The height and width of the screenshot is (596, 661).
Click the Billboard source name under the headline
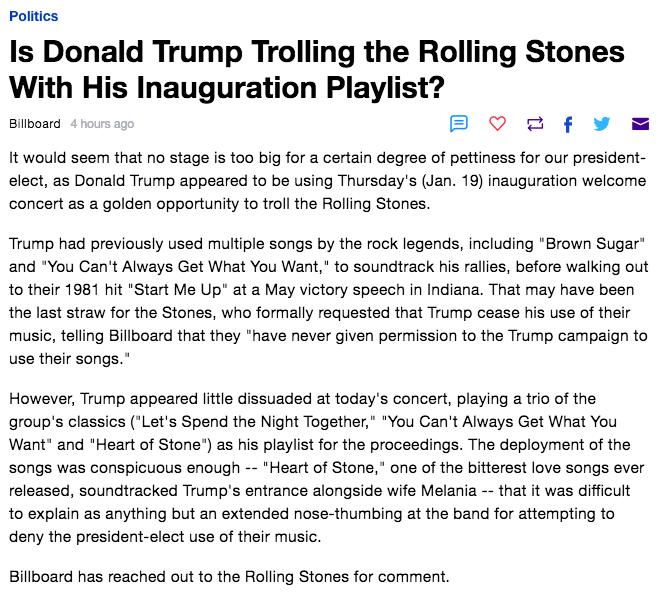(35, 124)
